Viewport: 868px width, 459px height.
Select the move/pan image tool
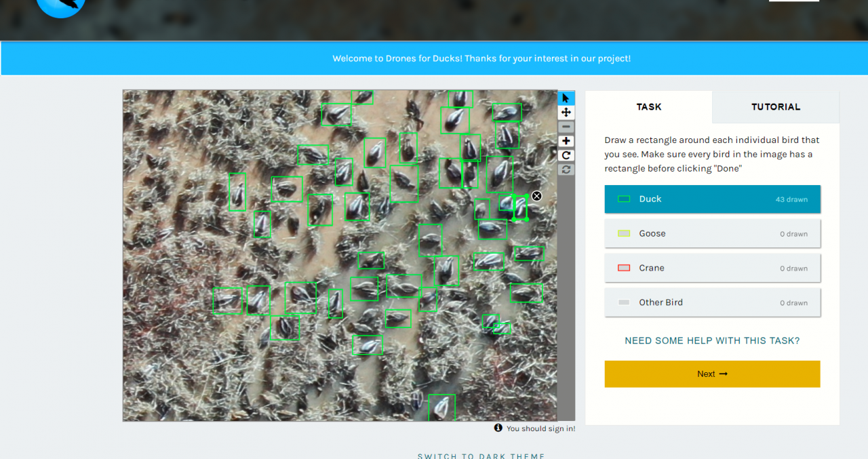566,113
